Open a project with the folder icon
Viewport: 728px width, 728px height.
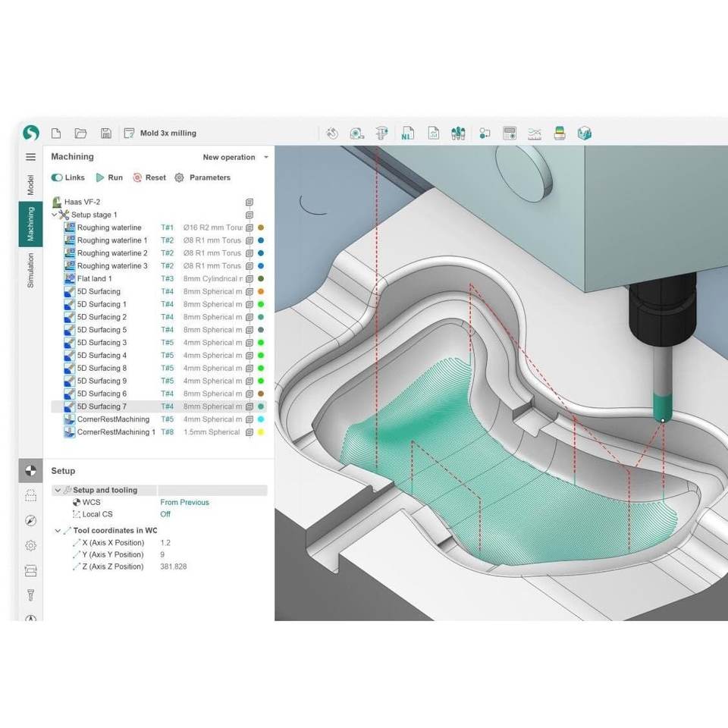(81, 133)
